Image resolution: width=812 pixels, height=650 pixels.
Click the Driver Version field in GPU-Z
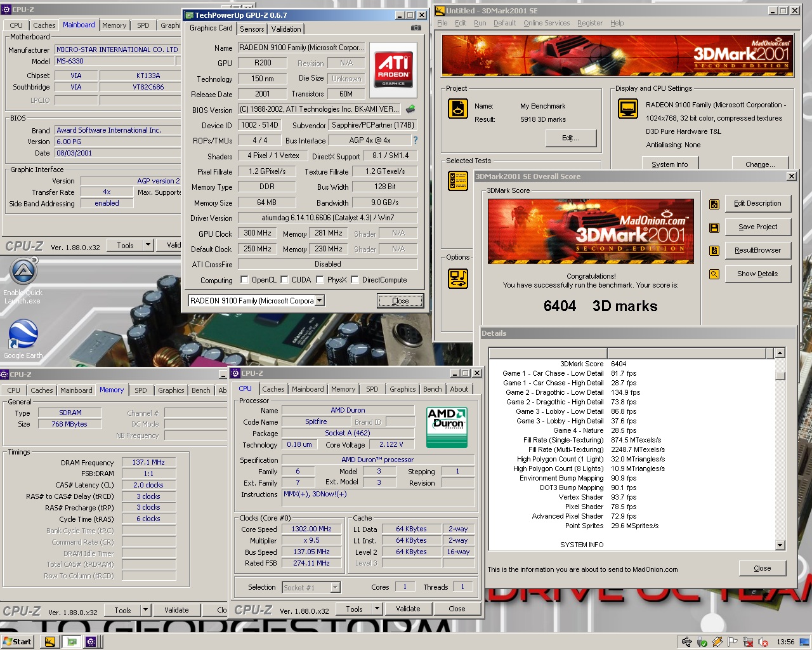[x=327, y=218]
